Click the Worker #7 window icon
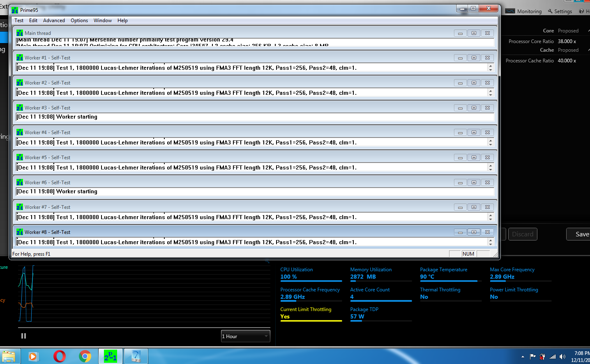The width and height of the screenshot is (590, 364). [20, 207]
